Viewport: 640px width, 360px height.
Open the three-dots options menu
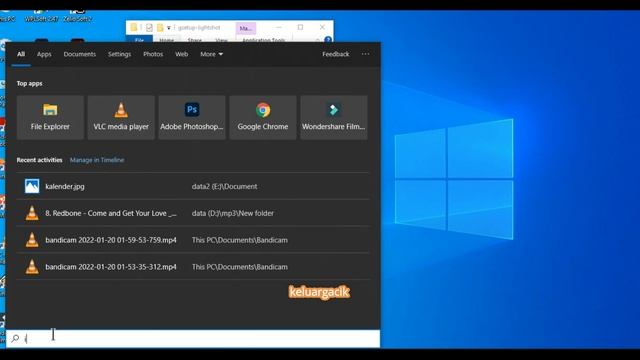(365, 54)
